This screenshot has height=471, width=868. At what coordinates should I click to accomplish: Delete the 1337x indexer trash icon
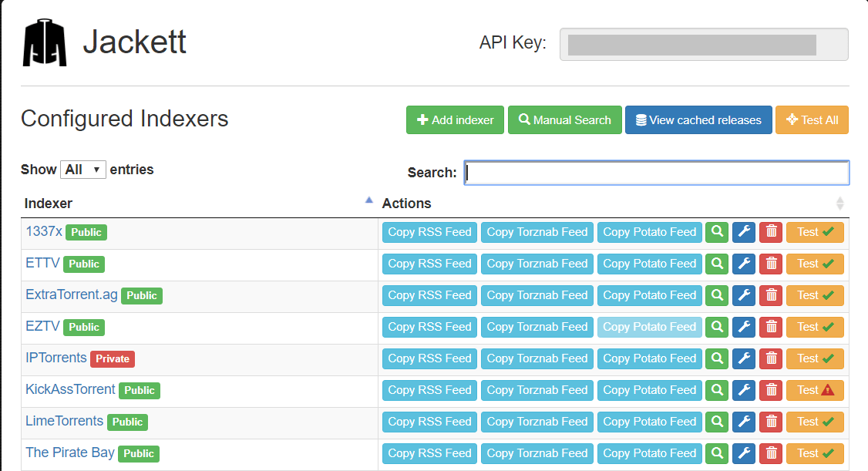(771, 232)
